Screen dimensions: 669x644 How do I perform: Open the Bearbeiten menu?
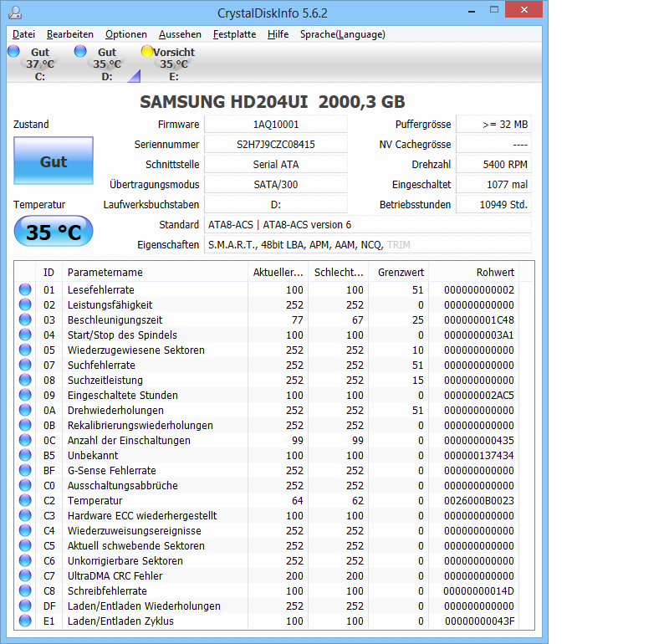coord(70,34)
